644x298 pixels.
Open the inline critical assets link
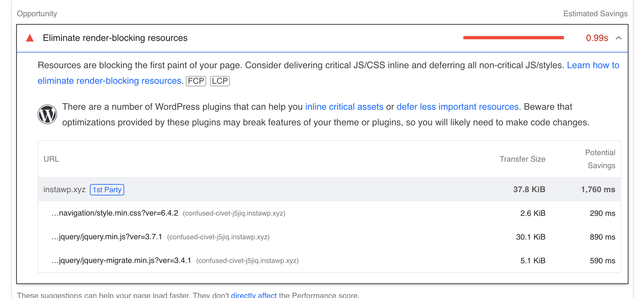tap(344, 106)
